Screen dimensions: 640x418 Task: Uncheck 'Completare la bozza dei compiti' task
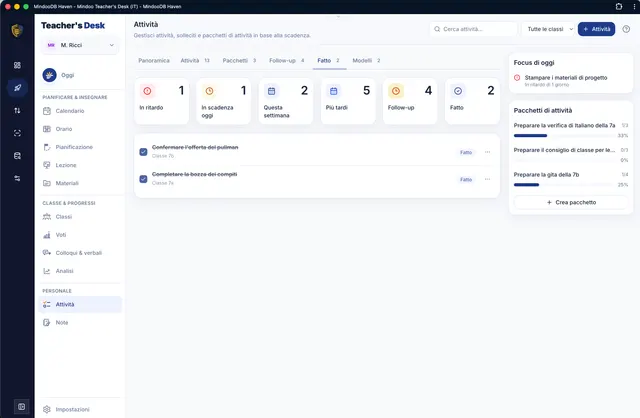(143, 179)
